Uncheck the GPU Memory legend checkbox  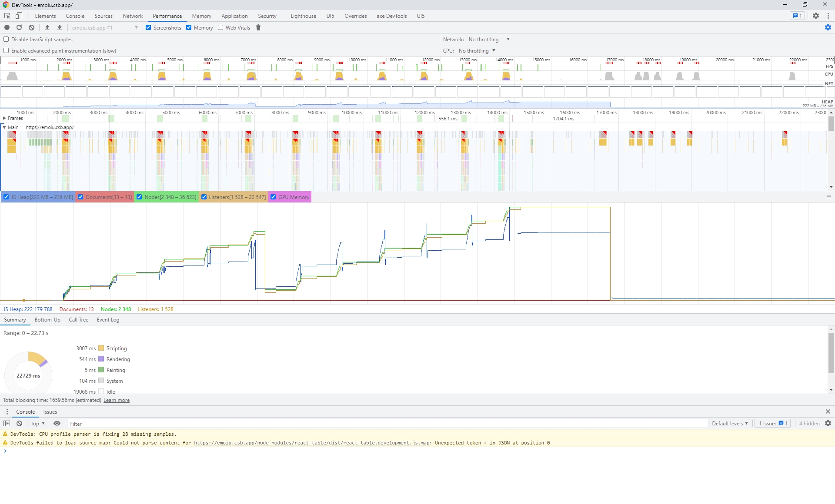tap(274, 197)
